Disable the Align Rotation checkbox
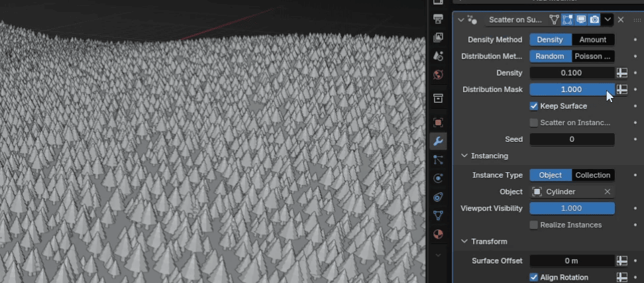644x283 pixels. point(534,277)
